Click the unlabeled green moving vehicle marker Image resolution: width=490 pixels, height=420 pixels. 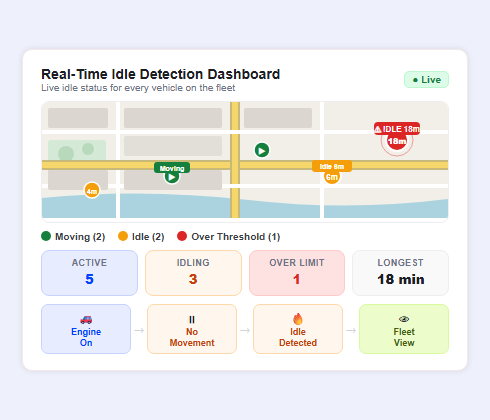[x=262, y=151]
